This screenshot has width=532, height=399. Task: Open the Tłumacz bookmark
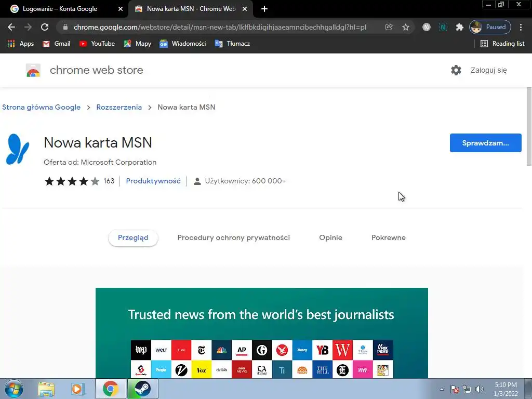point(232,44)
